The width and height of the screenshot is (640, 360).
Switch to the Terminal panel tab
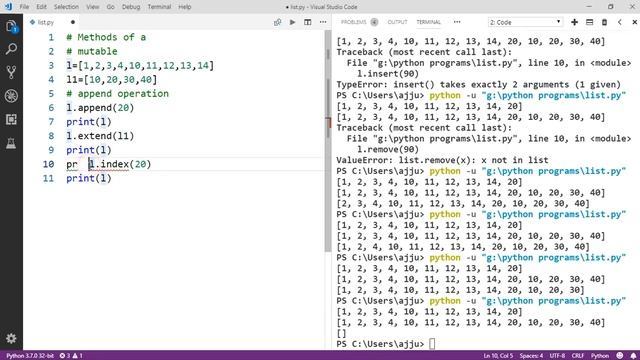429,22
